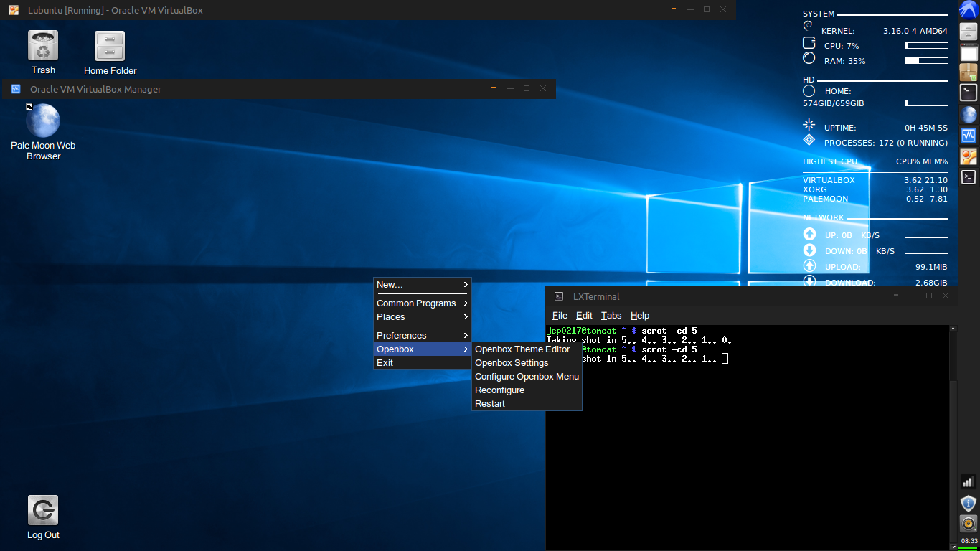Open the Tabs menu in LXTerminal
980x551 pixels.
[611, 316]
